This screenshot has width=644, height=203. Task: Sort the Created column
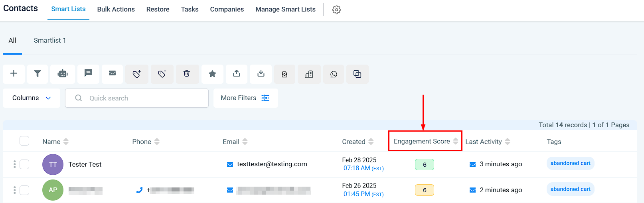371,142
